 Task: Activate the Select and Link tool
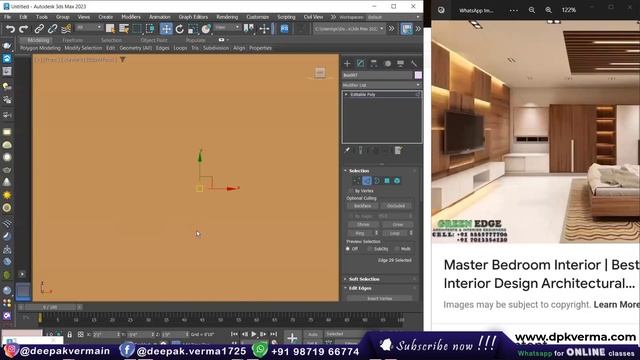(x=39, y=29)
